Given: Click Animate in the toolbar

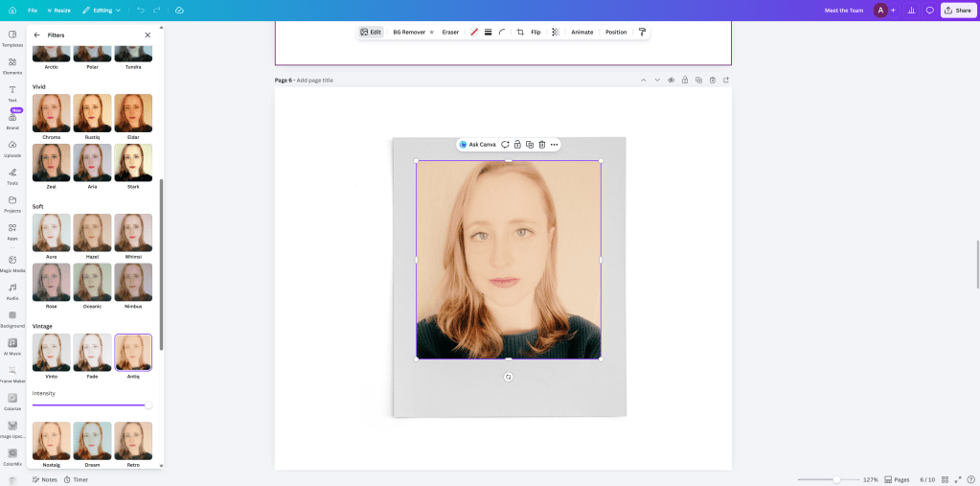Looking at the screenshot, I should coord(581,32).
